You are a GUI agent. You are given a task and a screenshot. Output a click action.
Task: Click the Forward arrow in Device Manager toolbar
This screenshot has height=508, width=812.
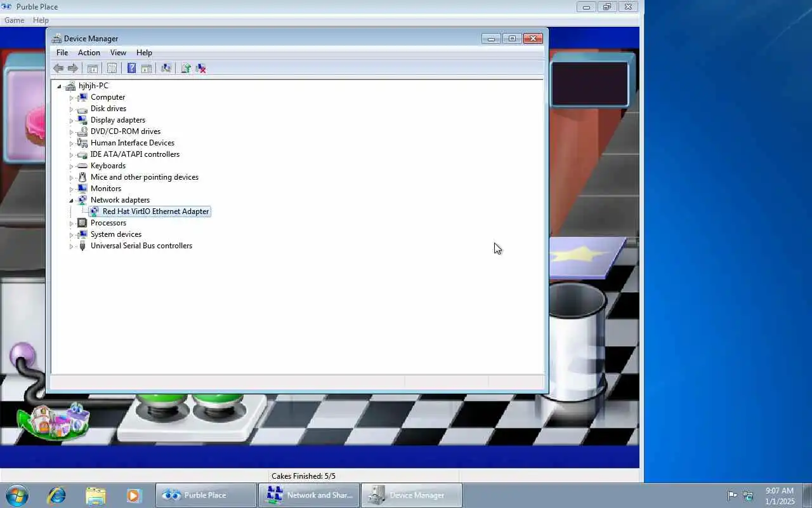pyautogui.click(x=73, y=68)
